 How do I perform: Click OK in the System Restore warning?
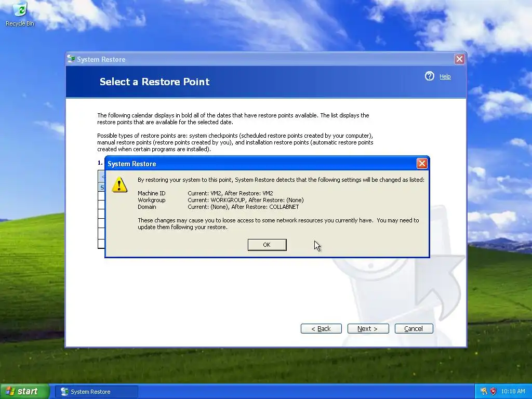click(267, 245)
